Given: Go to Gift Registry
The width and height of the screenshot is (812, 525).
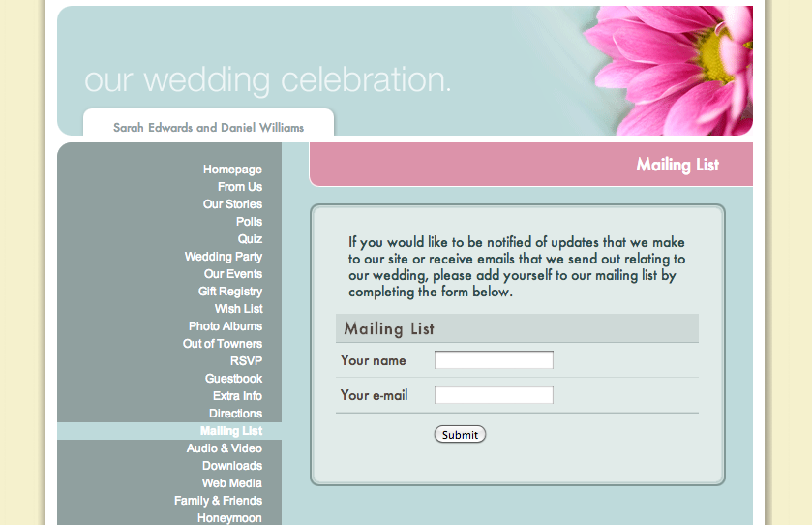Looking at the screenshot, I should point(230,292).
